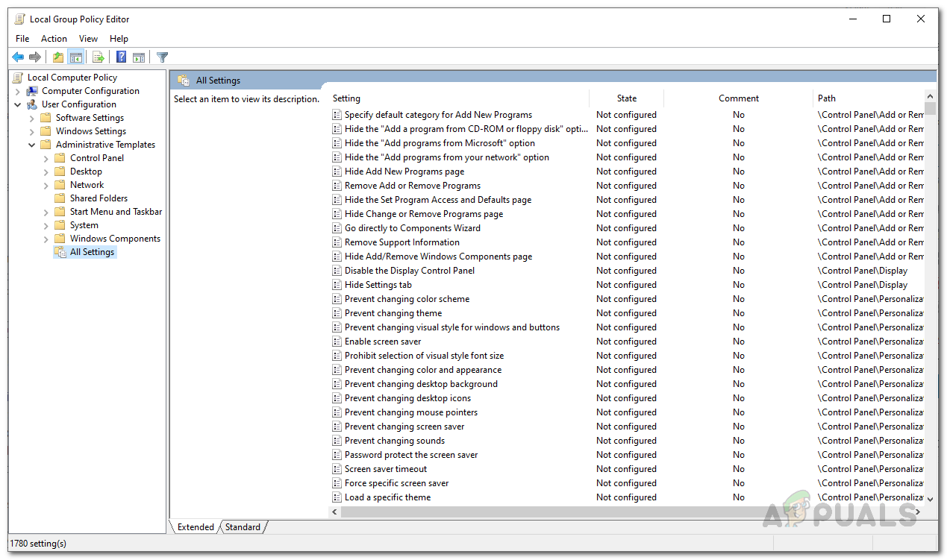Click the Export List toolbar icon
Viewport: 947px width, 560px height.
pyautogui.click(x=97, y=57)
